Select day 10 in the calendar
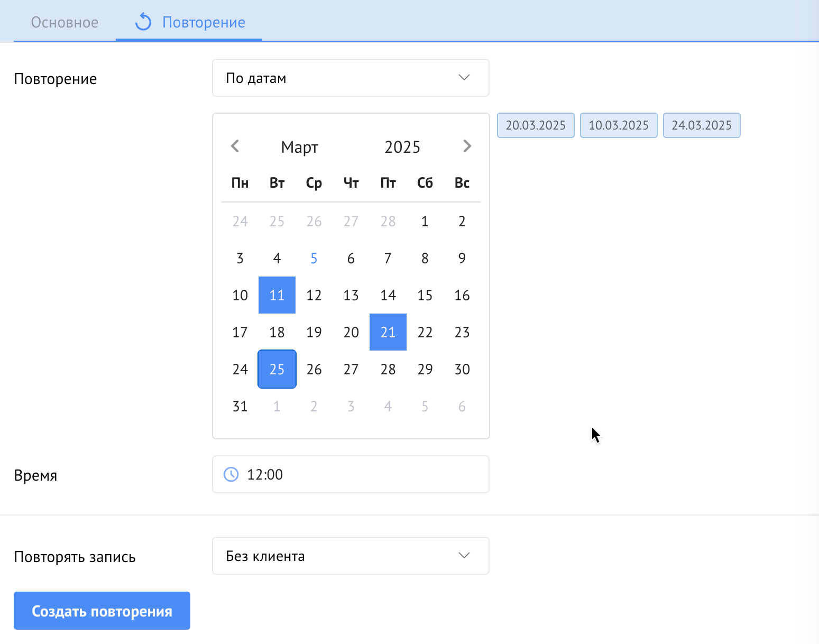The image size is (819, 644). [240, 295]
